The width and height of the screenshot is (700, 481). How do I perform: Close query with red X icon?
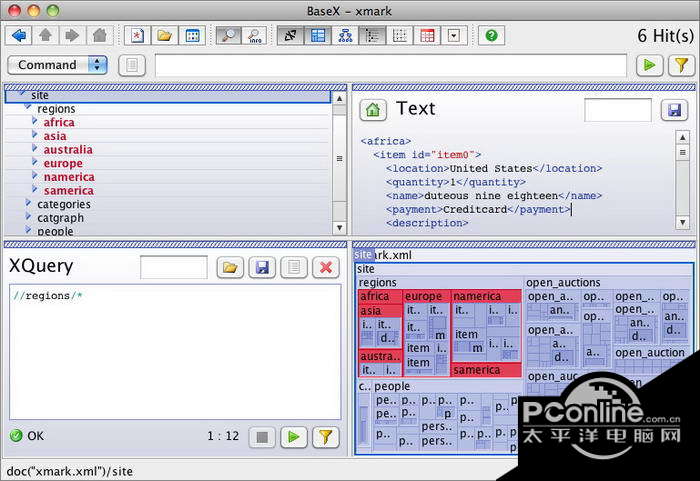[326, 268]
